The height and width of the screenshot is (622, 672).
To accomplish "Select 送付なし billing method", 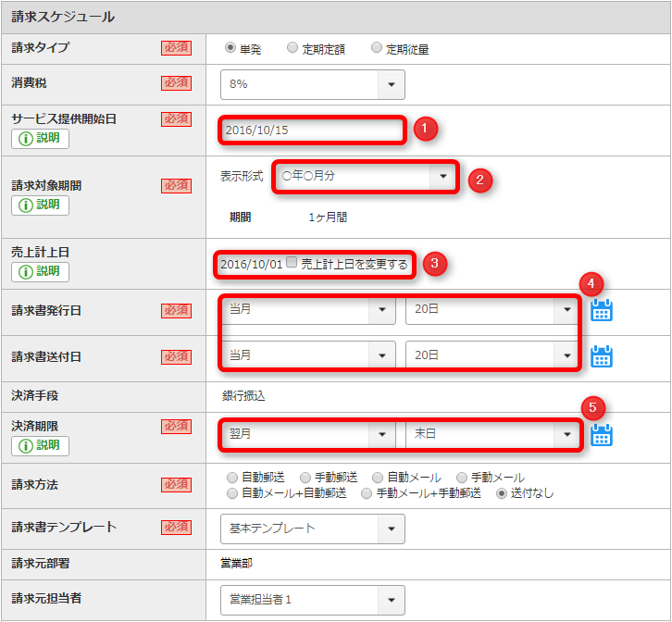I will pyautogui.click(x=503, y=493).
